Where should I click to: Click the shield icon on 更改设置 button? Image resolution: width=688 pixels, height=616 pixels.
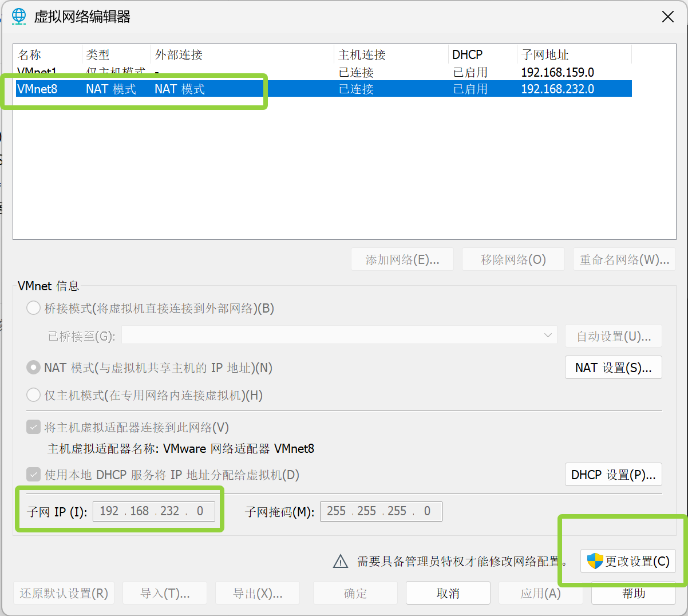tap(595, 561)
